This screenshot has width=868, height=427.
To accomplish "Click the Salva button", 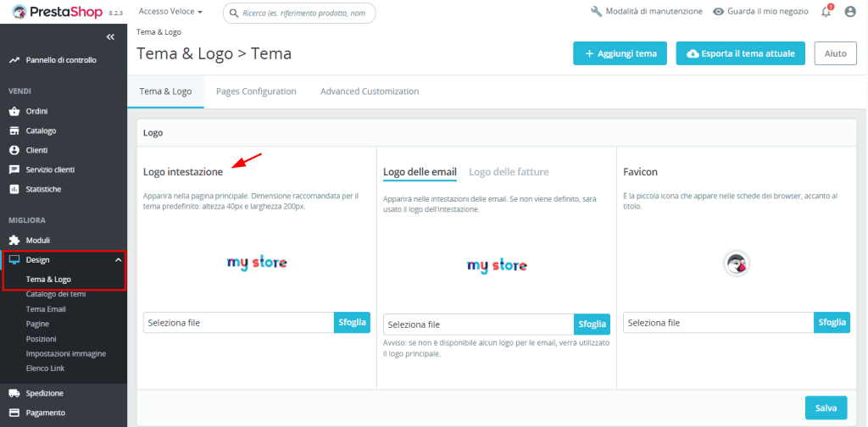I will pos(826,408).
